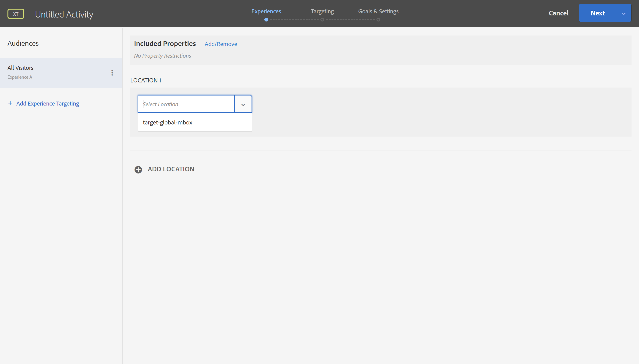This screenshot has width=639, height=364.
Task: Open the All Visitors three-dot menu
Action: click(112, 73)
